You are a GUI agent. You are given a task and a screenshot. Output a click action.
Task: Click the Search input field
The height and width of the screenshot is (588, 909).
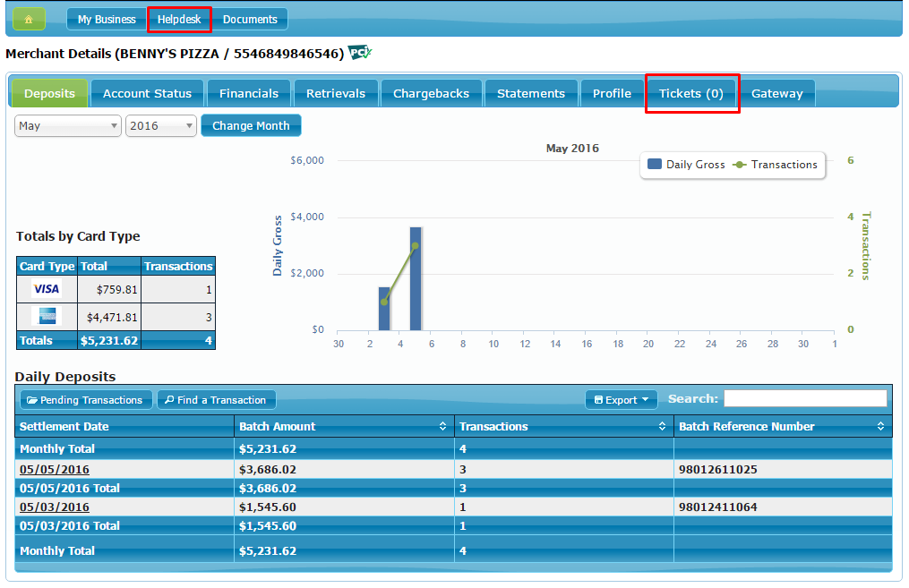[x=805, y=399]
